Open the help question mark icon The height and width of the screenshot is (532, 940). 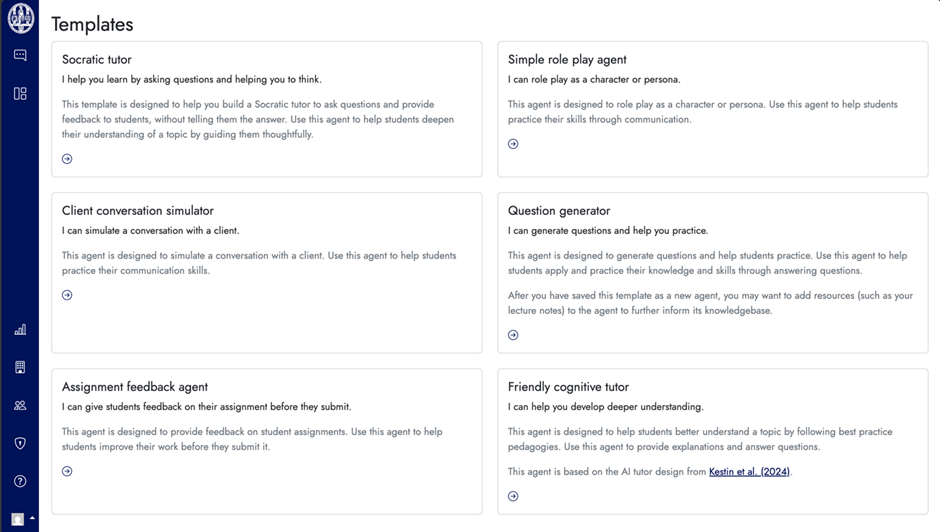click(20, 481)
